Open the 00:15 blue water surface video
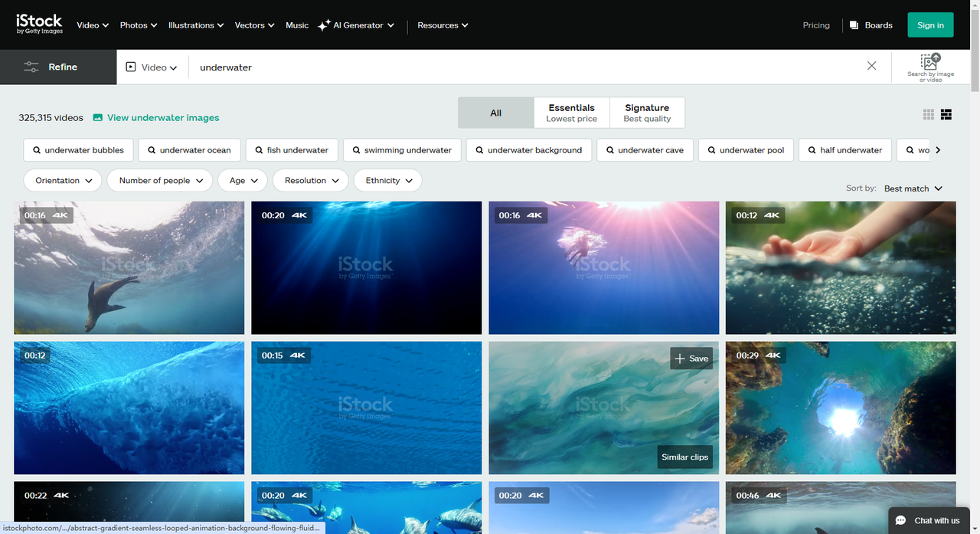980x534 pixels. 367,408
